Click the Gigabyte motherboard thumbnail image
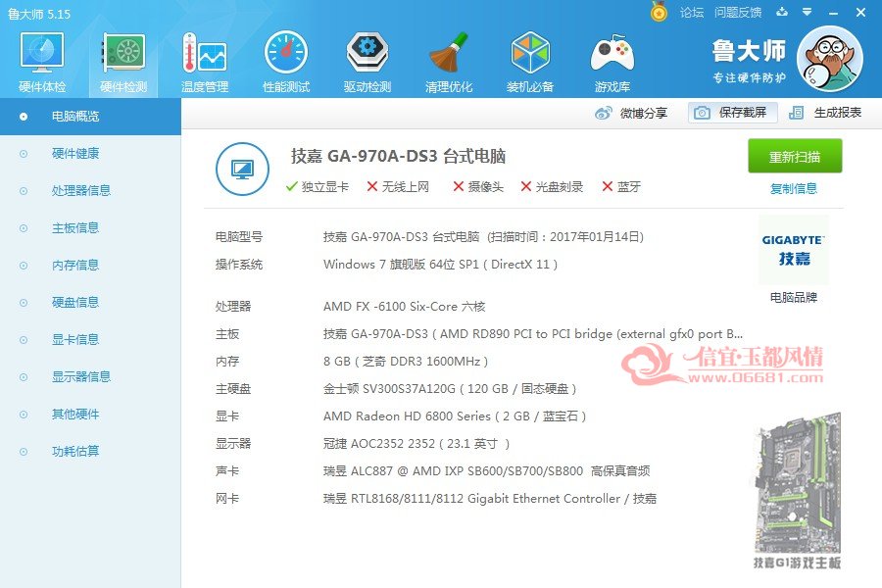The height and width of the screenshot is (588, 882). (798, 483)
